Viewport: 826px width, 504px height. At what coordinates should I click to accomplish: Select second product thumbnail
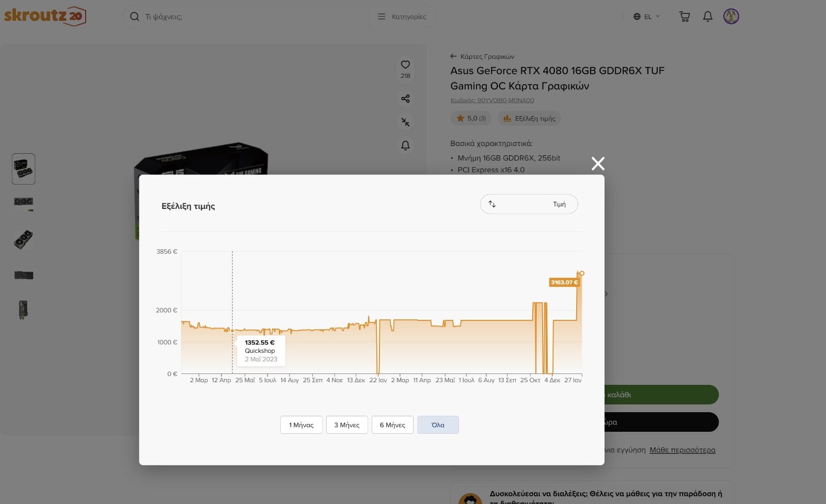tap(24, 204)
